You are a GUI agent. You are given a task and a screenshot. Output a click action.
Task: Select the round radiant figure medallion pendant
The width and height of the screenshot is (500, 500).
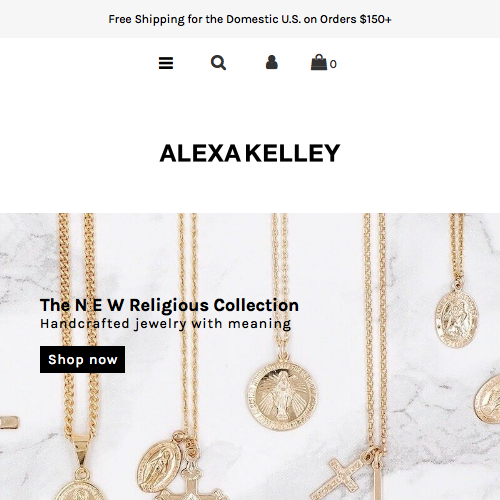pos(282,395)
